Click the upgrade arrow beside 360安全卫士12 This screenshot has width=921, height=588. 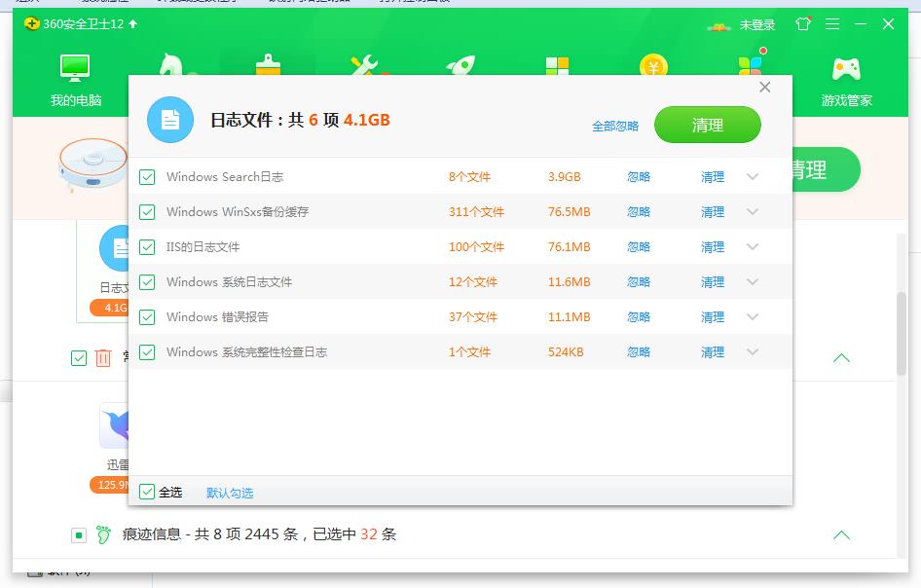(132, 24)
